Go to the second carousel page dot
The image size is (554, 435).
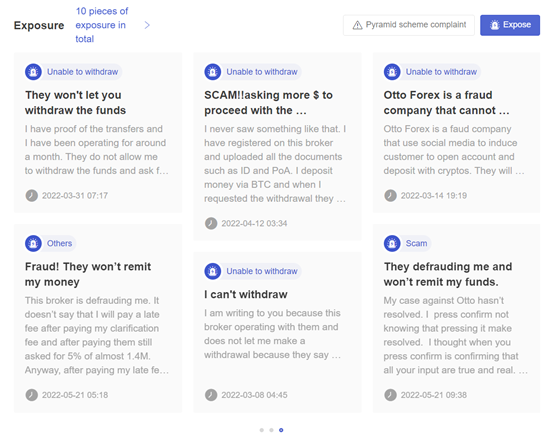(271, 430)
